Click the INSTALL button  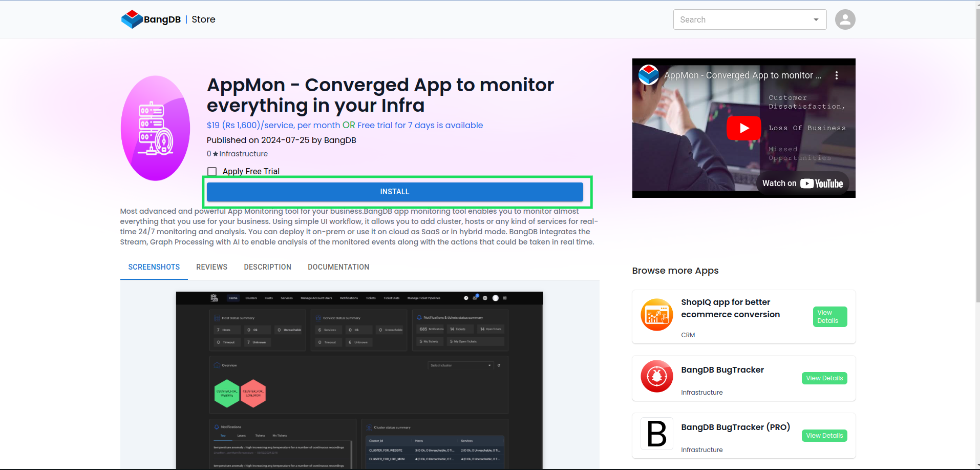pyautogui.click(x=395, y=192)
